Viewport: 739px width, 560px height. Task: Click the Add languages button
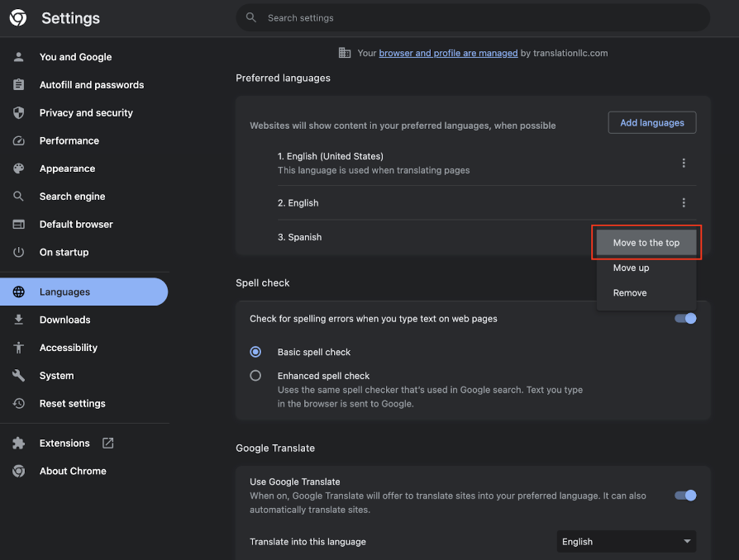652,122
